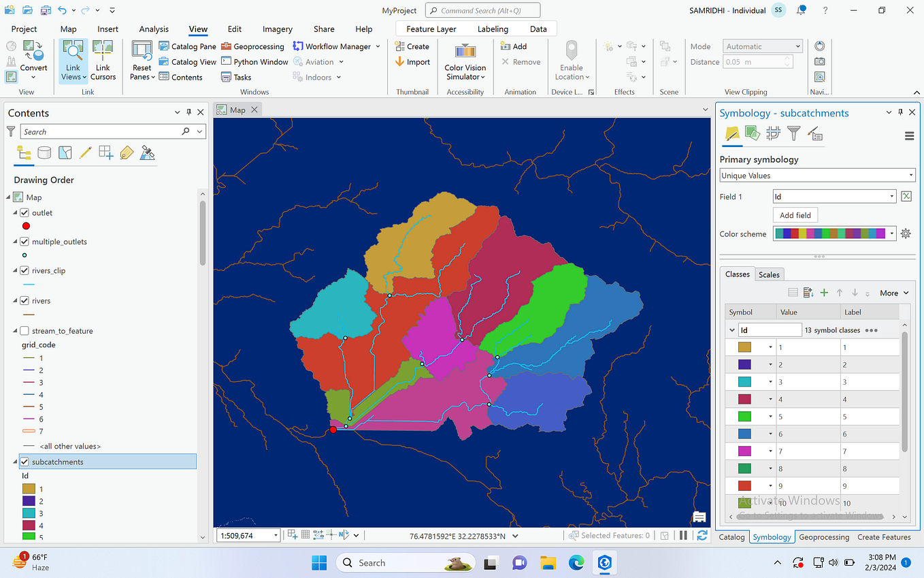The height and width of the screenshot is (578, 924).
Task: Click the Add field button
Action: (x=795, y=214)
